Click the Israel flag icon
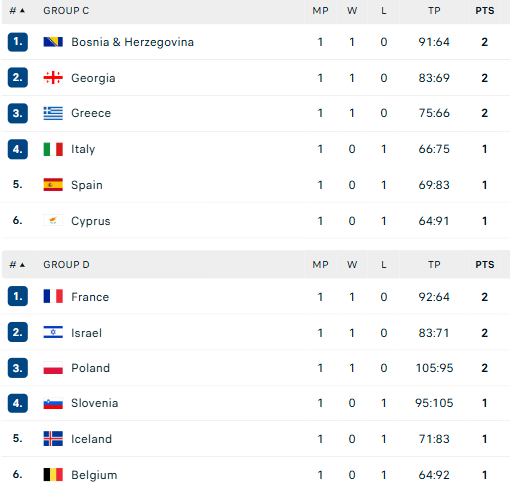 tap(53, 332)
